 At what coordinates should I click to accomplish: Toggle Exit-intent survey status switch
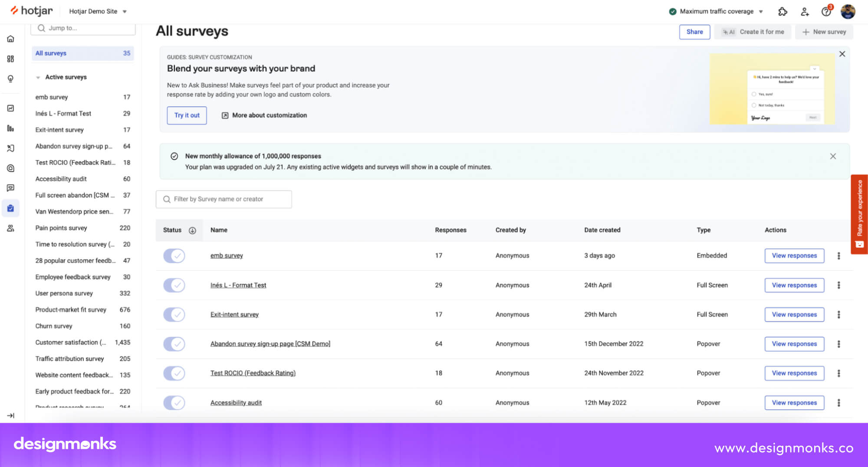[174, 314]
